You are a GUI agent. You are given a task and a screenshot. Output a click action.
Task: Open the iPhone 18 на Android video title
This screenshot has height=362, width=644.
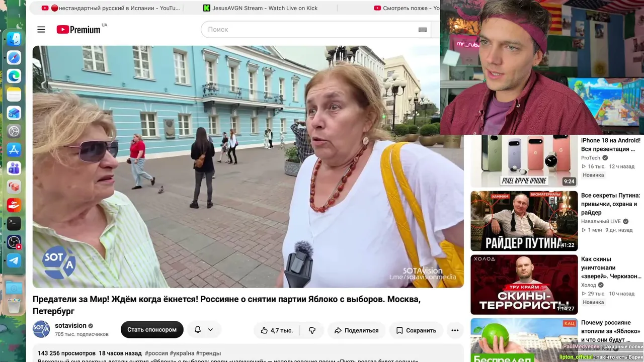(x=610, y=145)
